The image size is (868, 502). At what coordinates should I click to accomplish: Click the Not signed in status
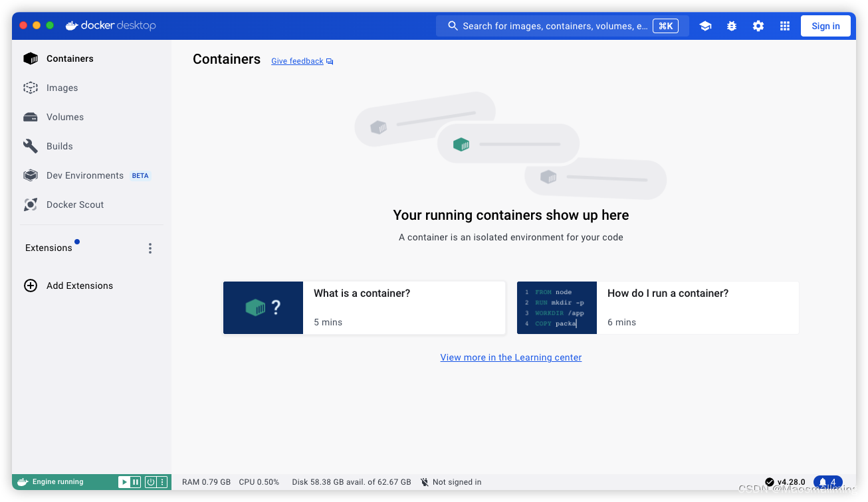point(457,482)
